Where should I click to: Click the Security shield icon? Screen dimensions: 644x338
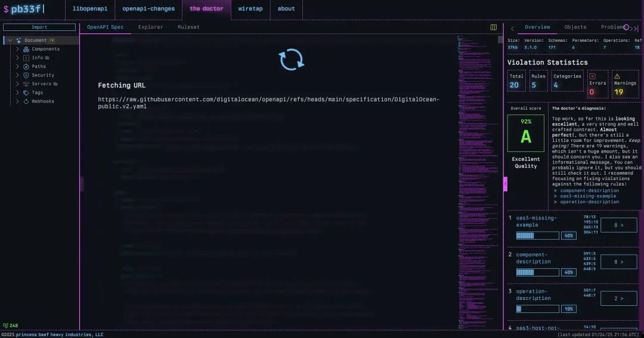pos(26,76)
